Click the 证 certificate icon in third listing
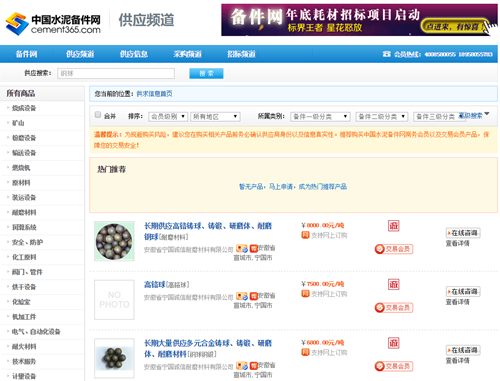This screenshot has height=381, width=500. pyautogui.click(x=394, y=343)
